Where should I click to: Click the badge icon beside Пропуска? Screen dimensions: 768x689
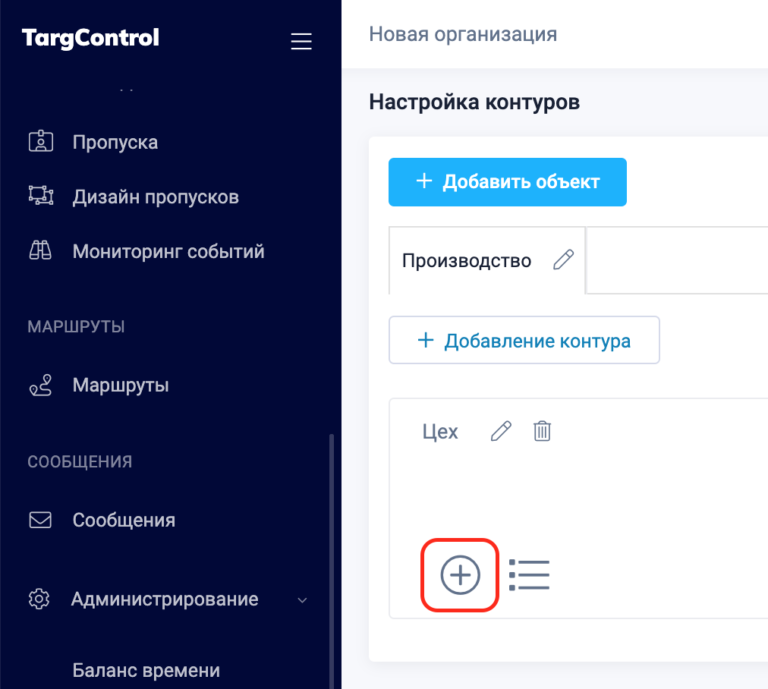41,142
